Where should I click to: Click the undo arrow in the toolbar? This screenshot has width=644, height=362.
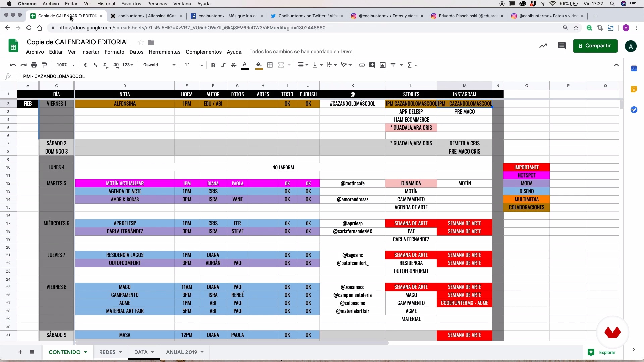[x=13, y=65]
